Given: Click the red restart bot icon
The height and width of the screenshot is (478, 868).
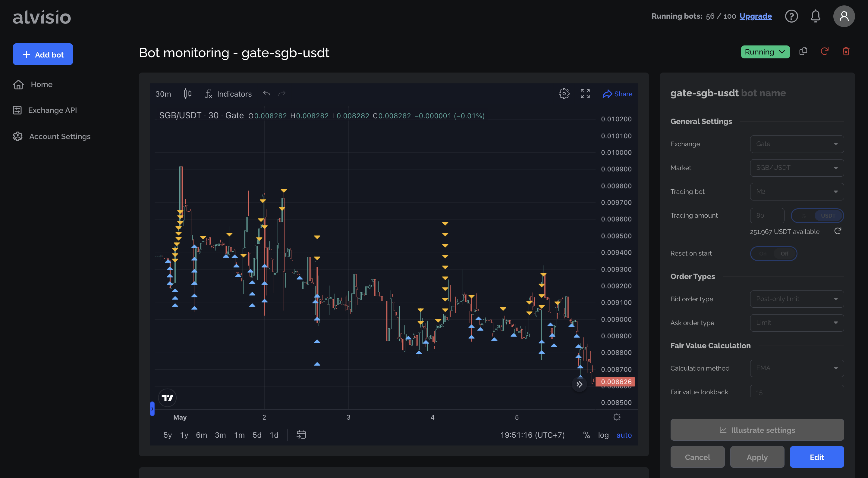Looking at the screenshot, I should (824, 51).
